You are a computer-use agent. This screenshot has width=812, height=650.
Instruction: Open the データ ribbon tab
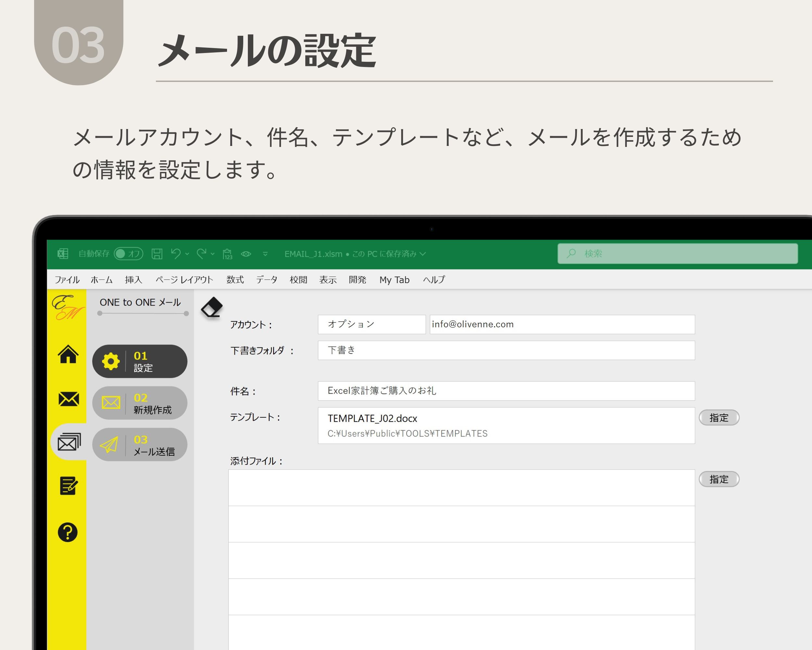[x=267, y=279]
